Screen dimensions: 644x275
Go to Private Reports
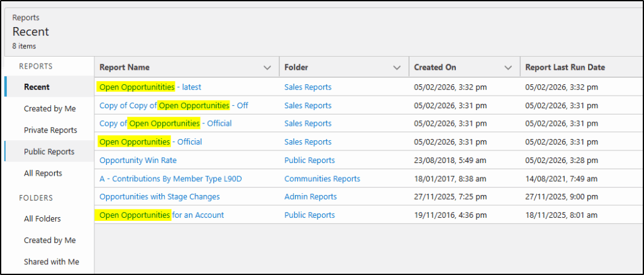coord(50,130)
